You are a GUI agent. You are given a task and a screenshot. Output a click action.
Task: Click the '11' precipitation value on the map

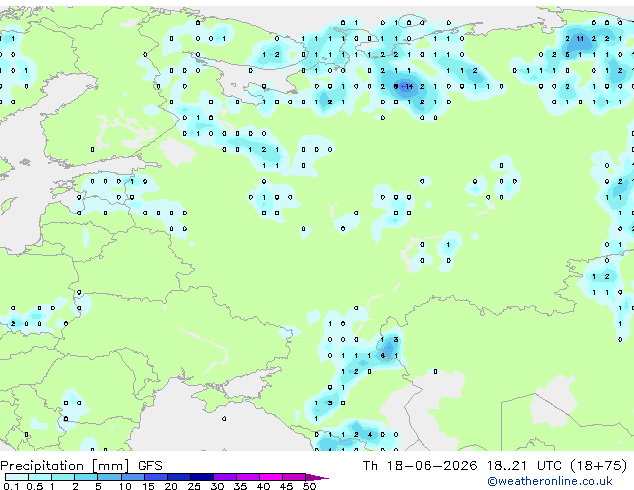click(x=580, y=39)
